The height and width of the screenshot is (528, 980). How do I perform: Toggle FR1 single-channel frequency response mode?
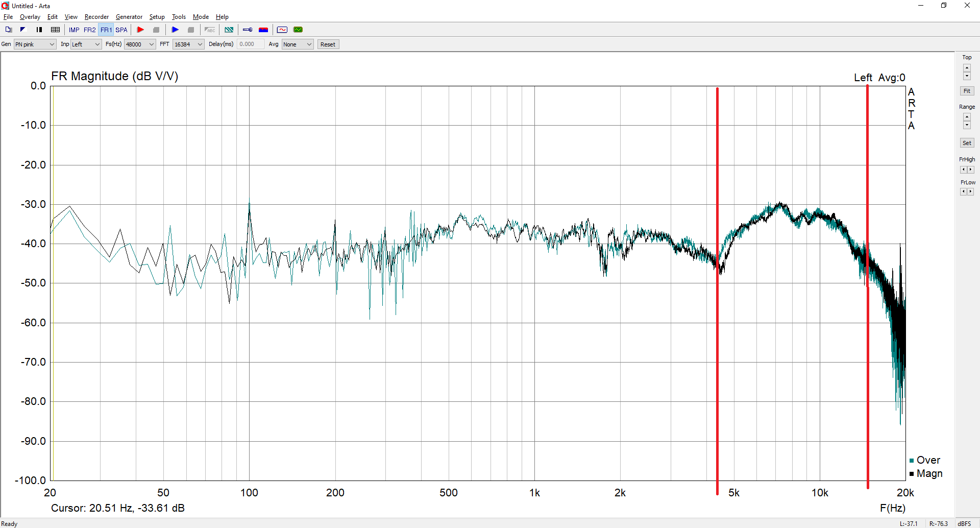(106, 30)
